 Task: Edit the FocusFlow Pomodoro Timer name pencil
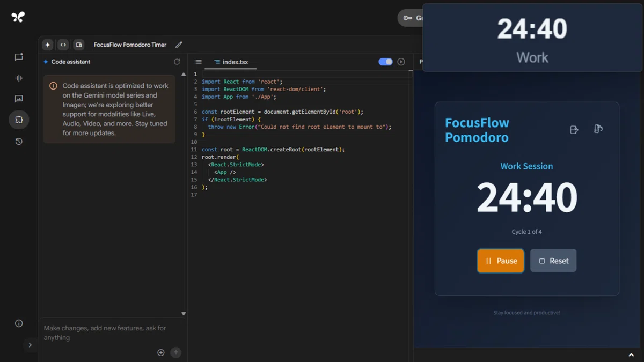click(179, 45)
